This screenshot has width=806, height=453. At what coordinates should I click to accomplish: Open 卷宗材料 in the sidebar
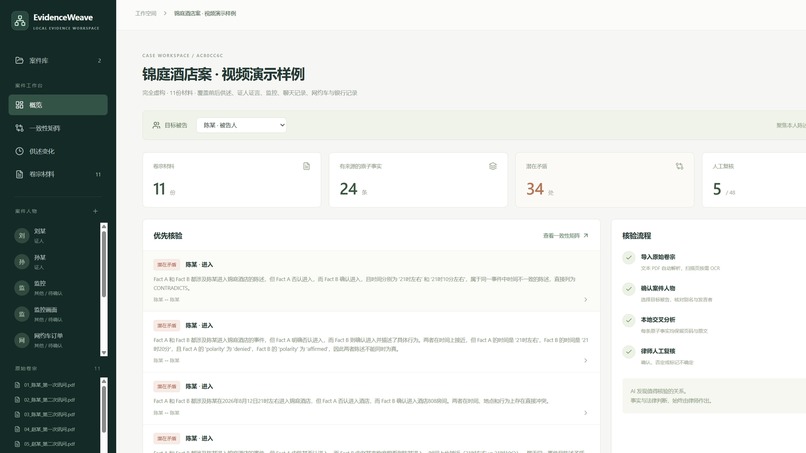[x=58, y=174]
